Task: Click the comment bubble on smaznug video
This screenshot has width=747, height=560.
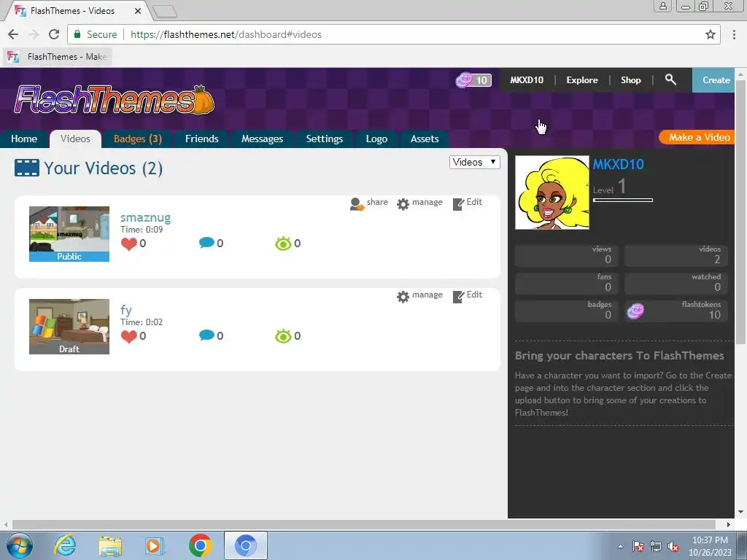Action: click(x=206, y=243)
